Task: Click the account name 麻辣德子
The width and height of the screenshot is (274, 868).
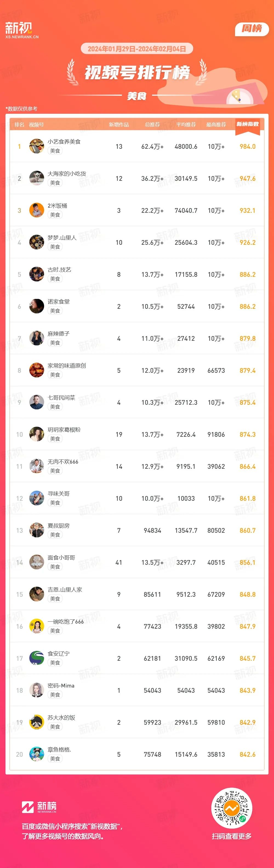Action: [x=58, y=334]
